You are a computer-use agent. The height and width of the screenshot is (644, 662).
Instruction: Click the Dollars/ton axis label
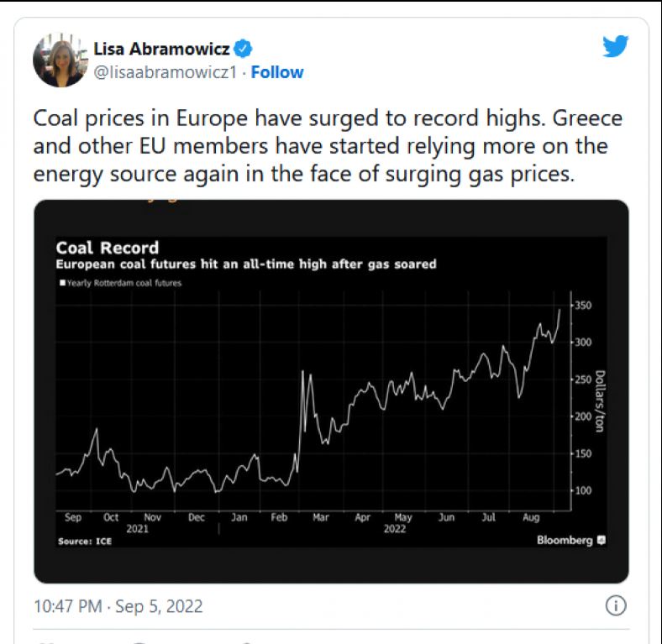click(600, 401)
